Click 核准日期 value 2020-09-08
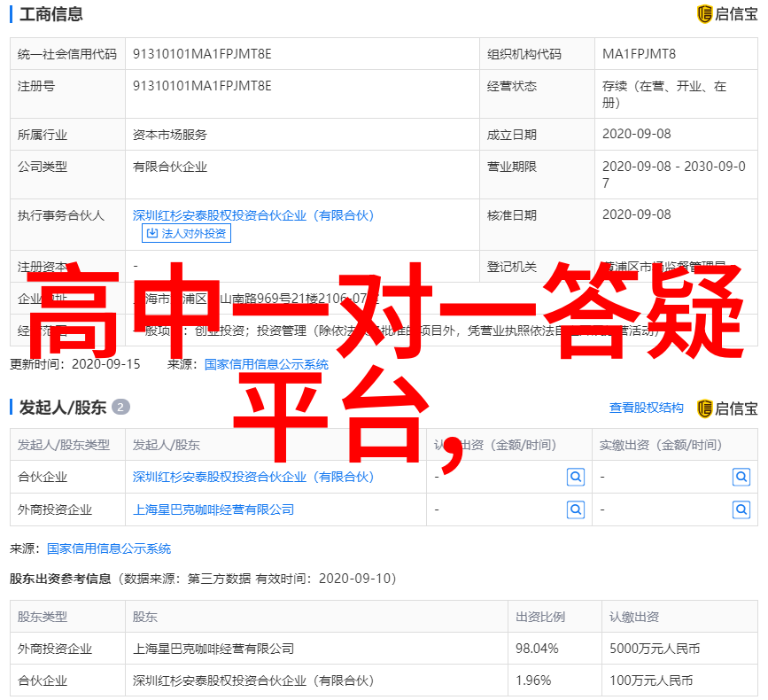Image resolution: width=768 pixels, height=700 pixels. point(636,215)
